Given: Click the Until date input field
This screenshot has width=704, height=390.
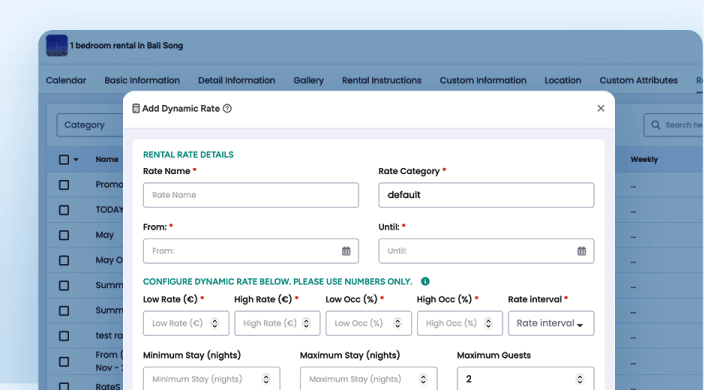Looking at the screenshot, I should click(486, 251).
